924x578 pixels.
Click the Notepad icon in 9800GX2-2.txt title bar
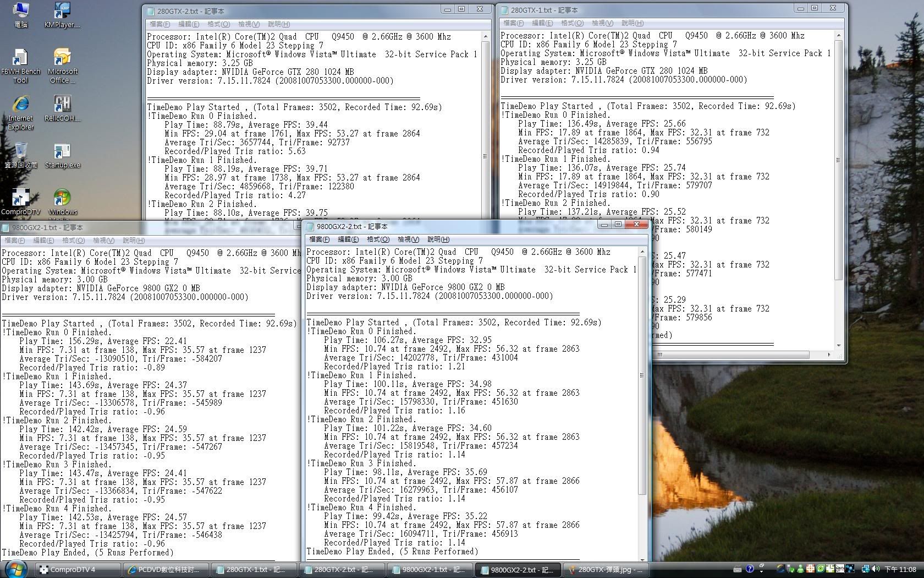[310, 226]
